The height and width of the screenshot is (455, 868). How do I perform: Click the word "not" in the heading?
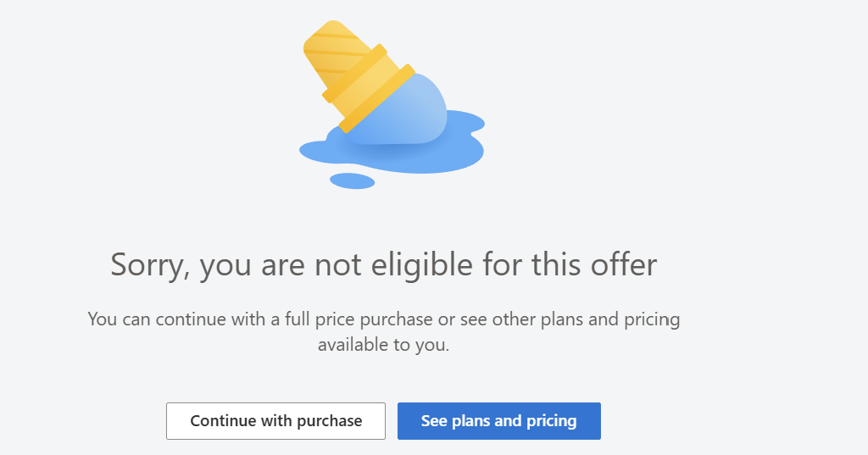339,265
